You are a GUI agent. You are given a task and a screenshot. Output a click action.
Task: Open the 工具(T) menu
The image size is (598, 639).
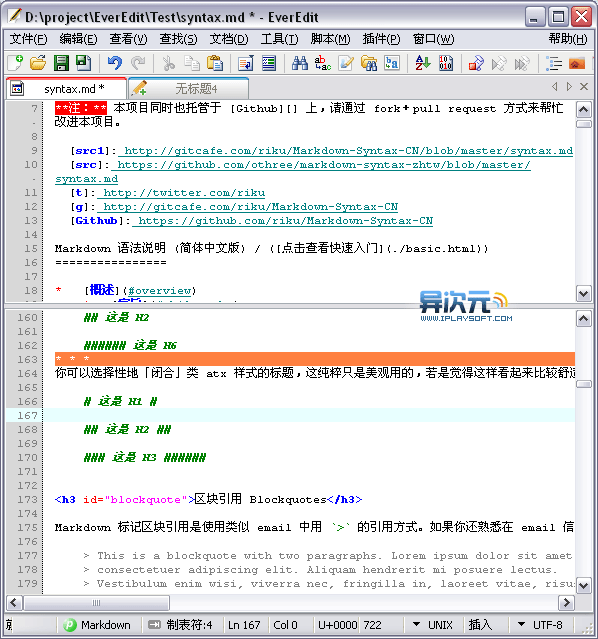pos(280,39)
